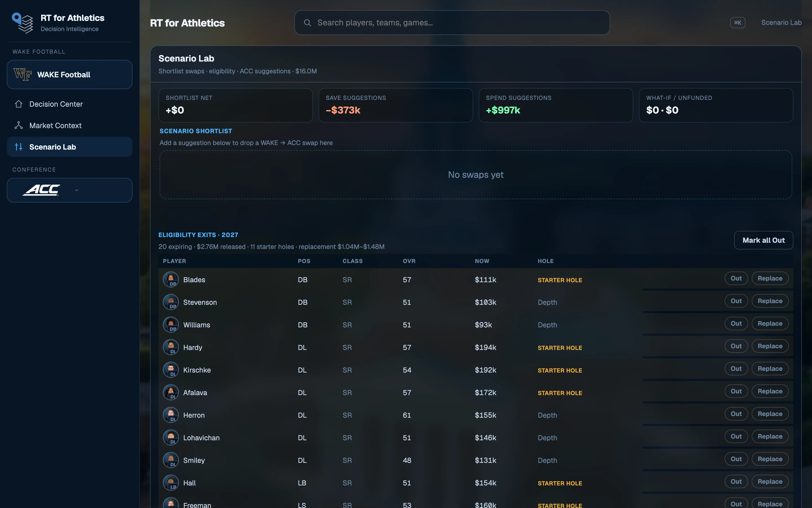Replace Williams in the scenario
The height and width of the screenshot is (508, 812).
point(770,323)
